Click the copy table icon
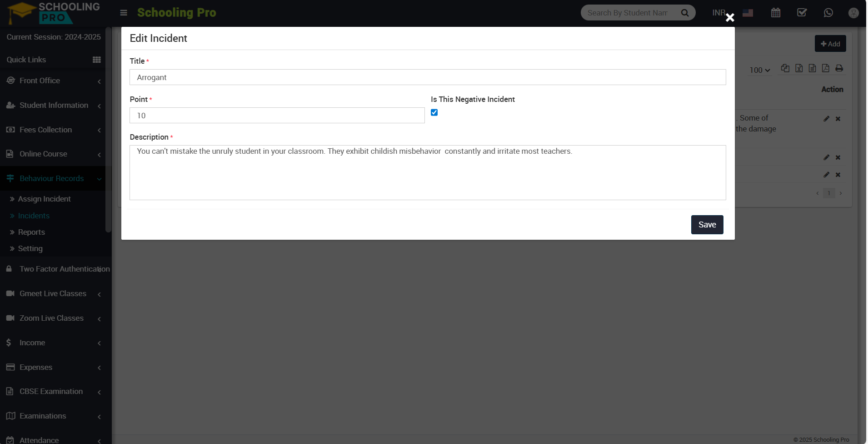This screenshot has width=868, height=444. tap(785, 68)
